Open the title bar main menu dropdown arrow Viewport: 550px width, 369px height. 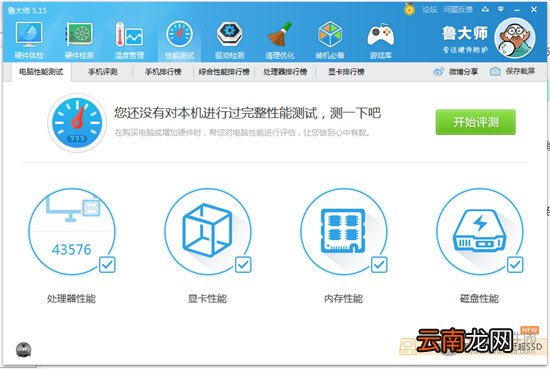coord(501,9)
